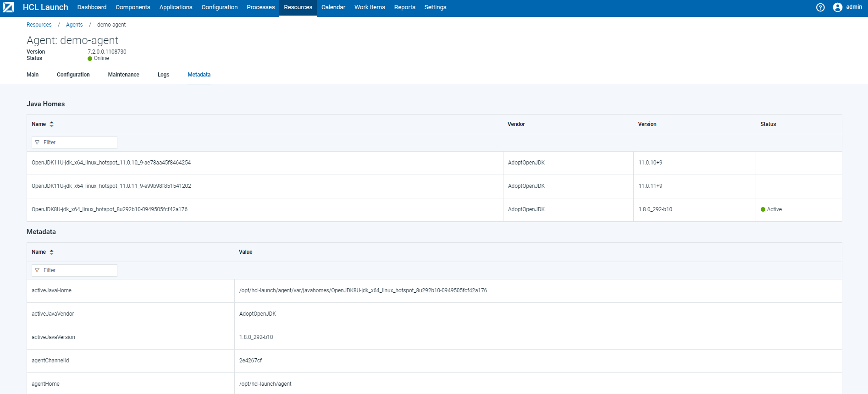868x394 pixels.
Task: Focus the Java Homes Filter field
Action: click(78, 142)
